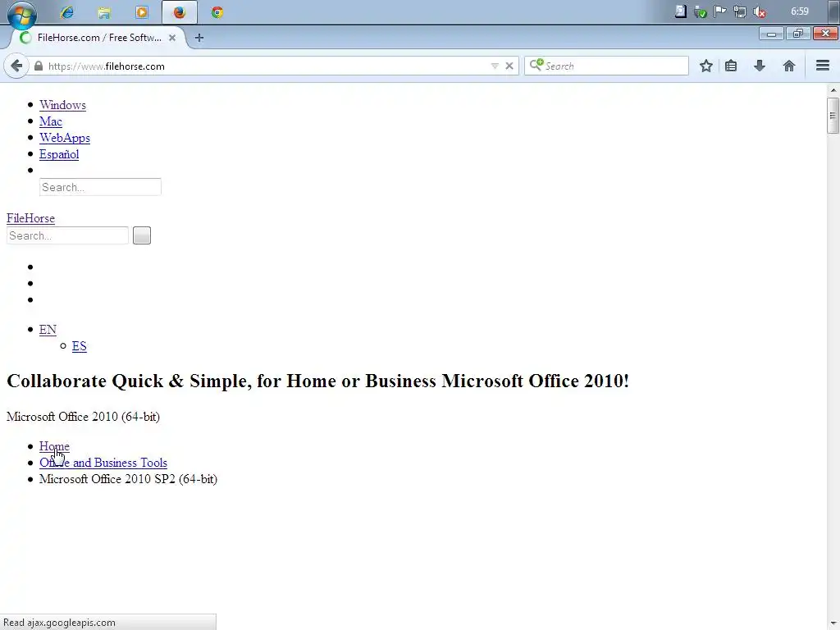
Task: Click the search engine magnifier icon
Action: [536, 65]
